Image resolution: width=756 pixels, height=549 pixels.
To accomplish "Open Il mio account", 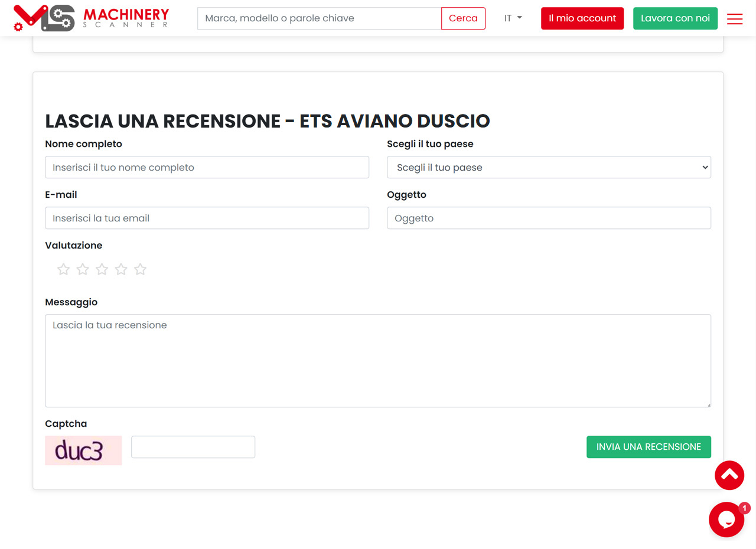I will (582, 18).
